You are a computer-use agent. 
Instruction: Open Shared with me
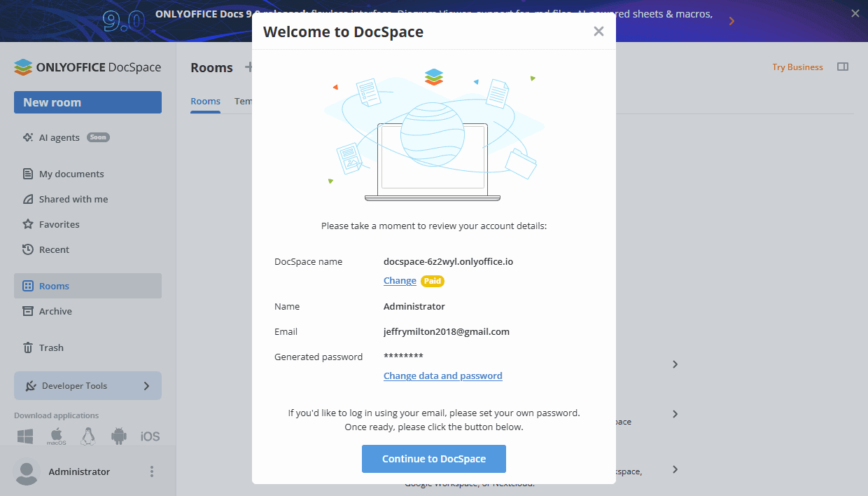pos(72,198)
